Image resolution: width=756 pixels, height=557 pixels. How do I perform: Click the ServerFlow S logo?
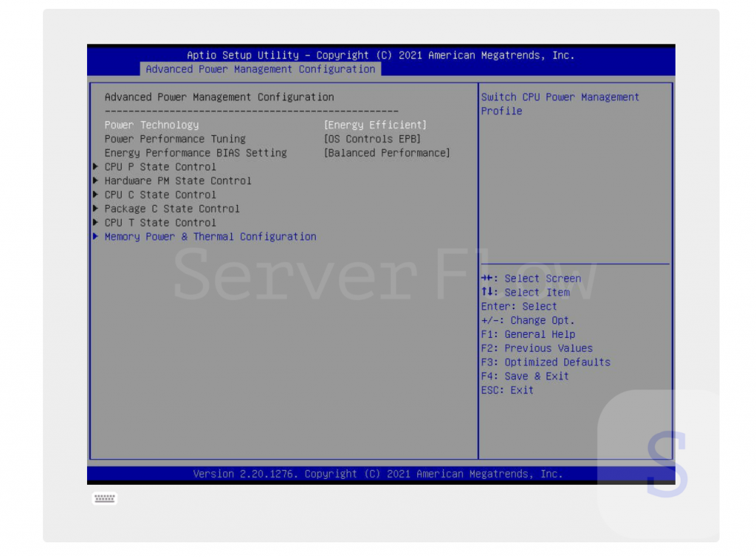(x=667, y=463)
